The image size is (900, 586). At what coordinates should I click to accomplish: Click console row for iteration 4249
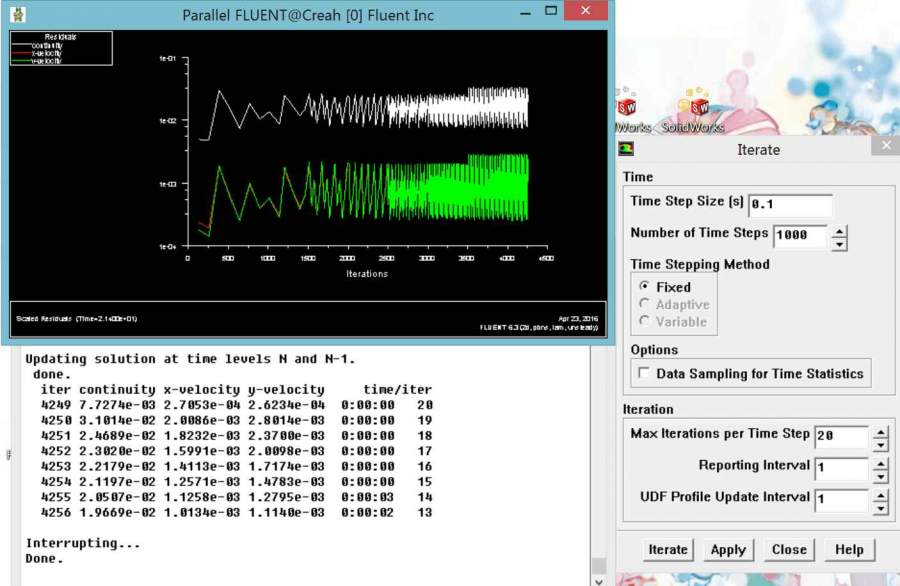click(236, 405)
